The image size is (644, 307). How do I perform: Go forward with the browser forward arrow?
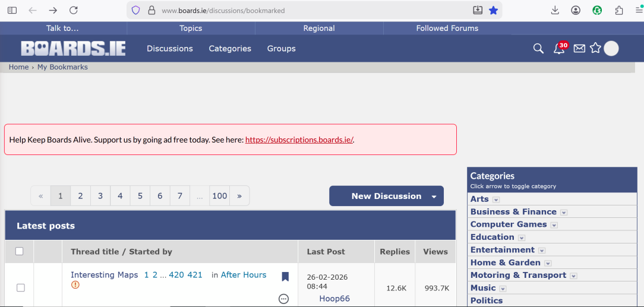tap(53, 10)
